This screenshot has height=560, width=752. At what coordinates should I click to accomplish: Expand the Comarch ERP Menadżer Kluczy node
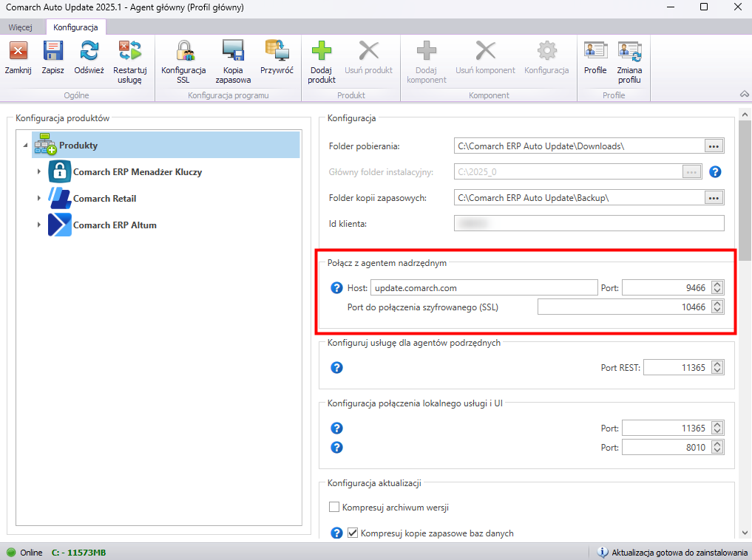tap(38, 172)
